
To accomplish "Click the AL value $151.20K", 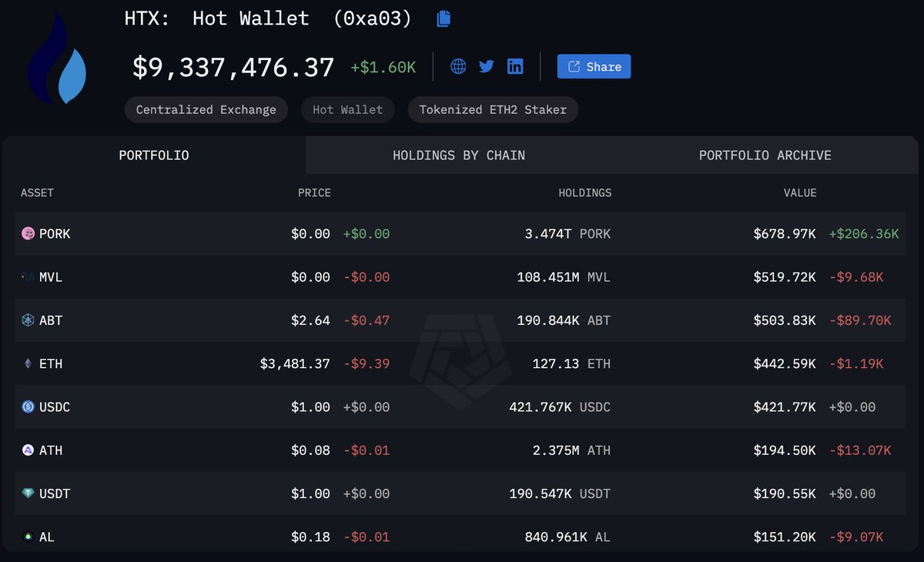I will click(x=785, y=537).
